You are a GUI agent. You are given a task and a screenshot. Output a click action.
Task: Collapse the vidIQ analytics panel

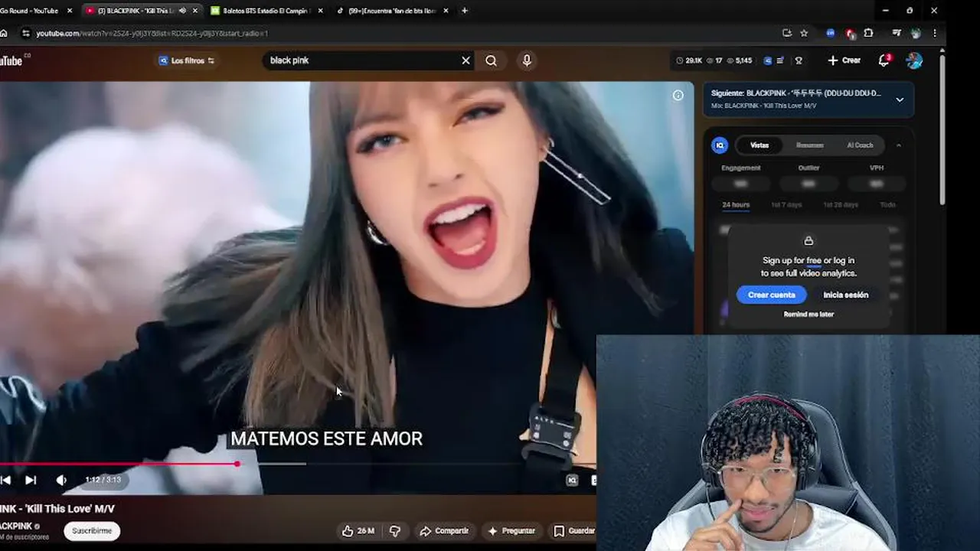point(899,145)
